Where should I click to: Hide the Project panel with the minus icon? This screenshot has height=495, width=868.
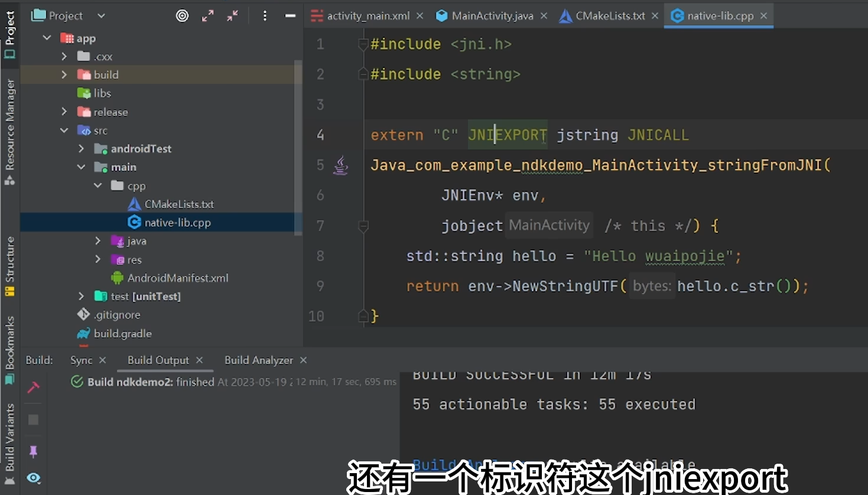(x=290, y=16)
